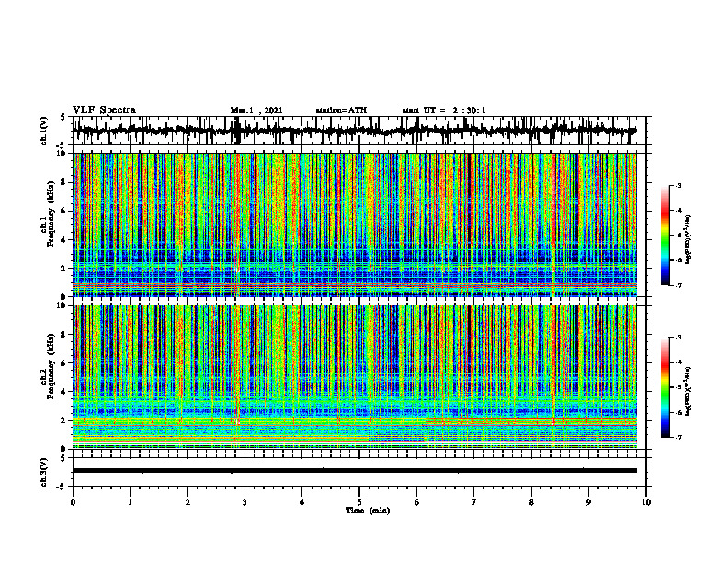
Task: Click the '5' tick on the time axis
Action: (x=359, y=502)
